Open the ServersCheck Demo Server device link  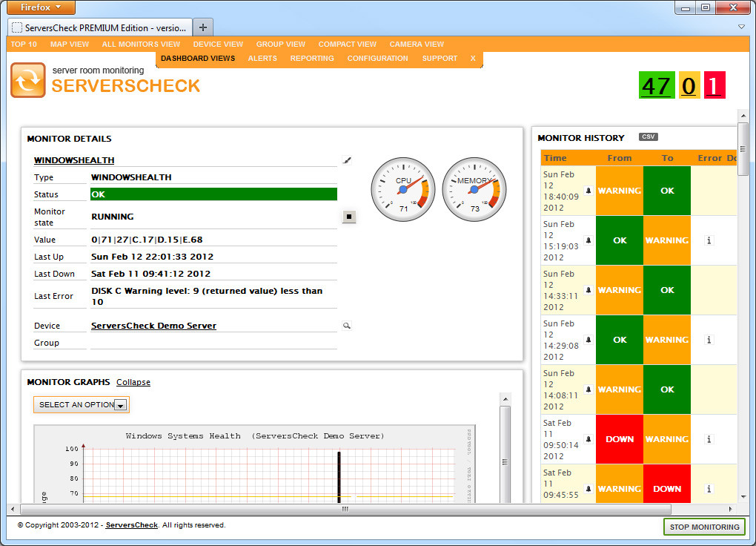pyautogui.click(x=154, y=326)
